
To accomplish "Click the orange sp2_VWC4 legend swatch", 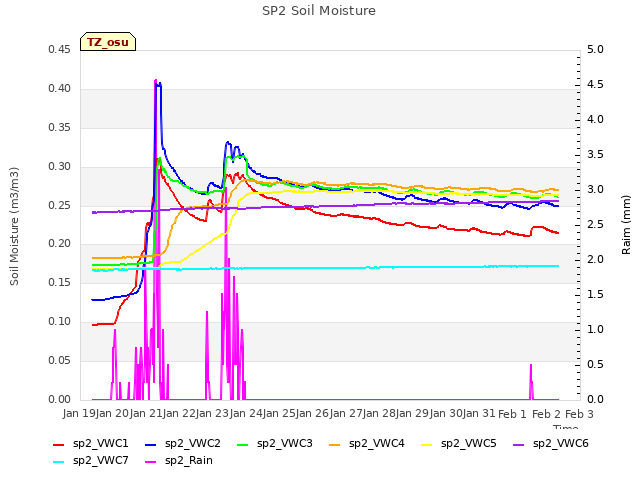I will point(335,444).
